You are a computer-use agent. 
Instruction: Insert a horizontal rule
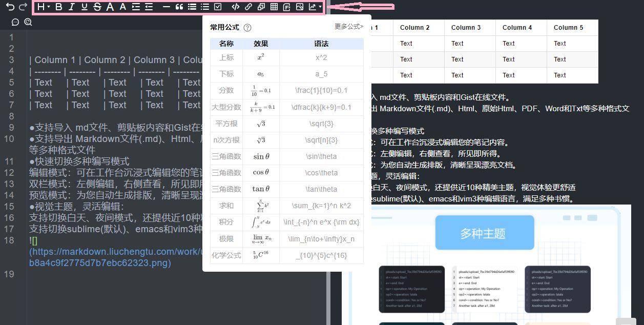[x=166, y=7]
